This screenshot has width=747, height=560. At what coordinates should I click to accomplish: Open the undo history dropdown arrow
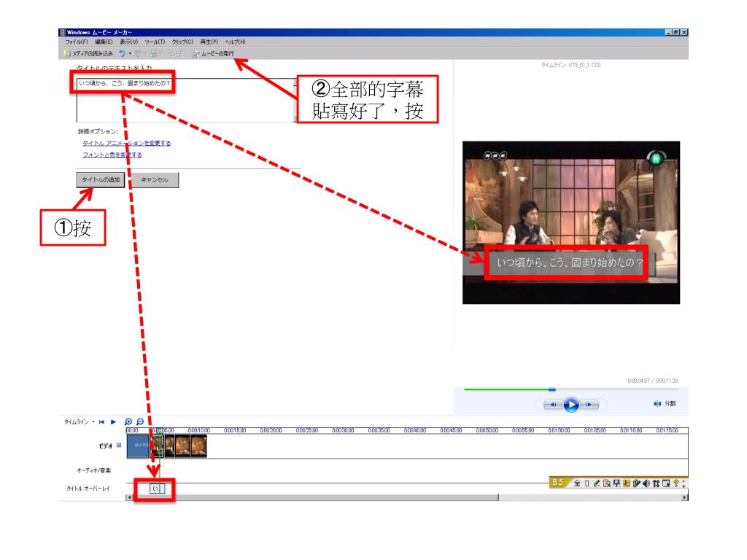130,54
